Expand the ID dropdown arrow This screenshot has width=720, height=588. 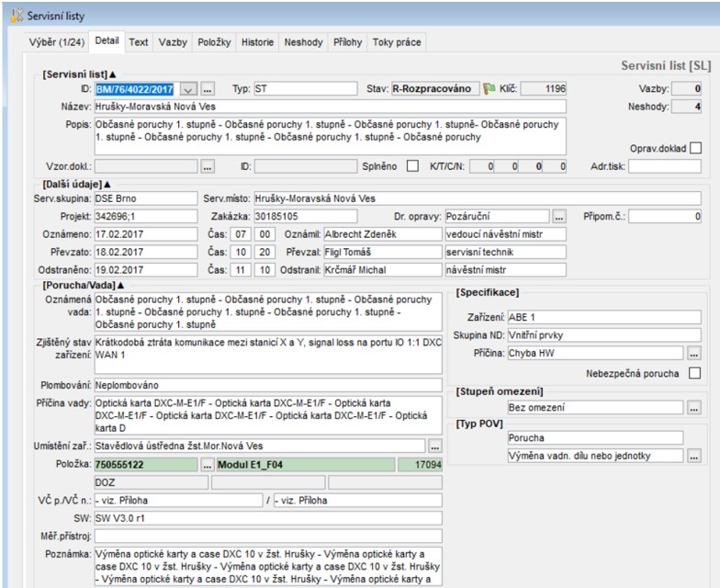(188, 89)
